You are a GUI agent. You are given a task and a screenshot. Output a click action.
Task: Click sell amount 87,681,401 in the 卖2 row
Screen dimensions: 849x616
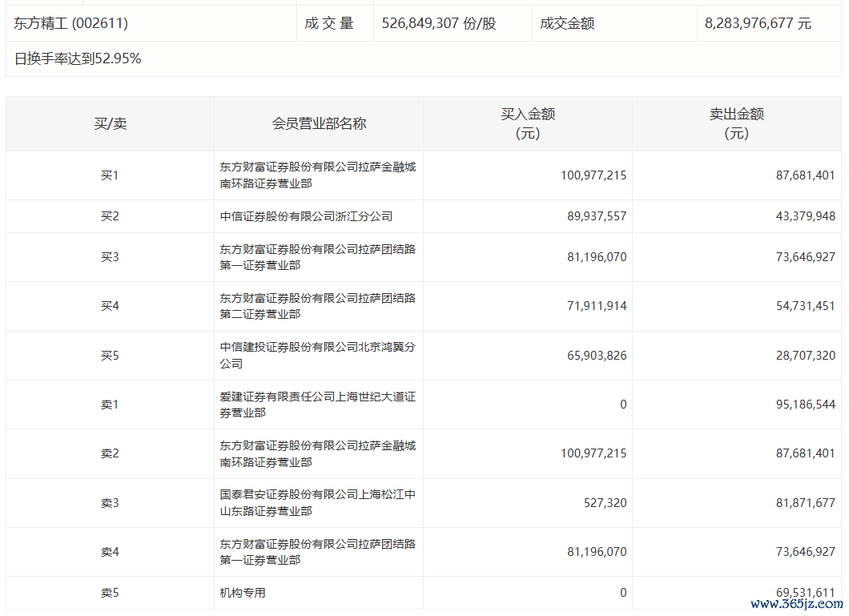click(x=806, y=453)
